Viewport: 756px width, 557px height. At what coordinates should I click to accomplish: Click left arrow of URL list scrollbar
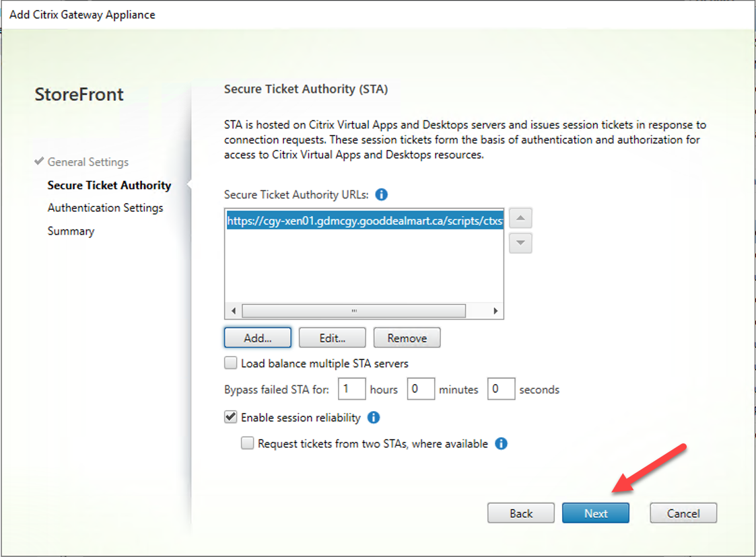[234, 311]
